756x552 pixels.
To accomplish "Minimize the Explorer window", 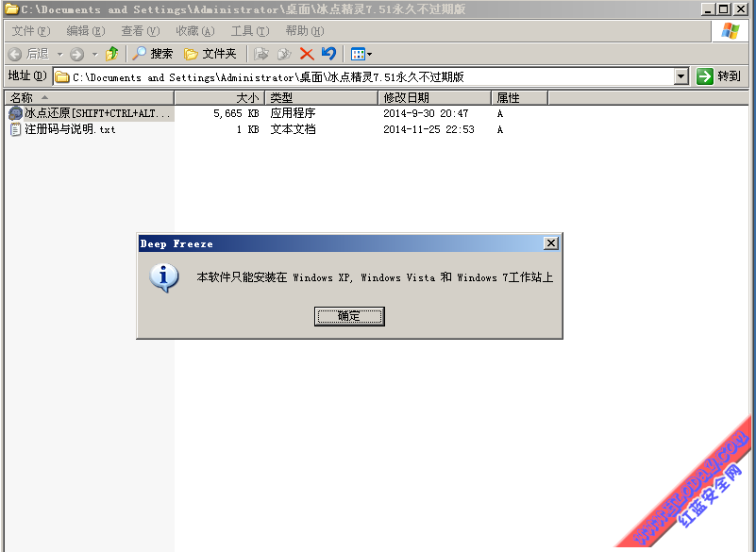I will point(708,9).
